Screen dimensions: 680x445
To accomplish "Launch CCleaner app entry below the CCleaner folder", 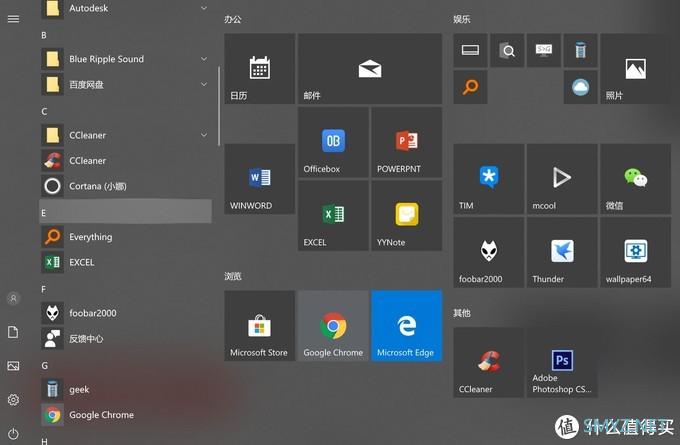I will (126, 160).
